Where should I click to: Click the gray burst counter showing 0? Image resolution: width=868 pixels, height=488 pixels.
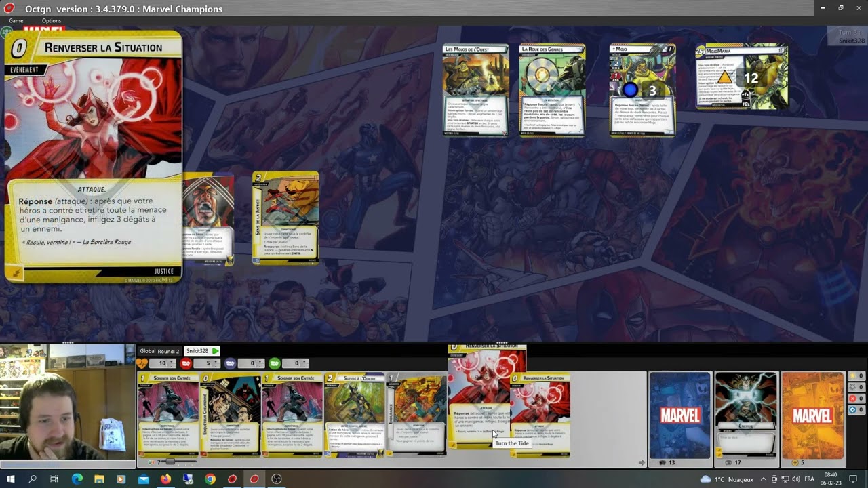click(857, 387)
